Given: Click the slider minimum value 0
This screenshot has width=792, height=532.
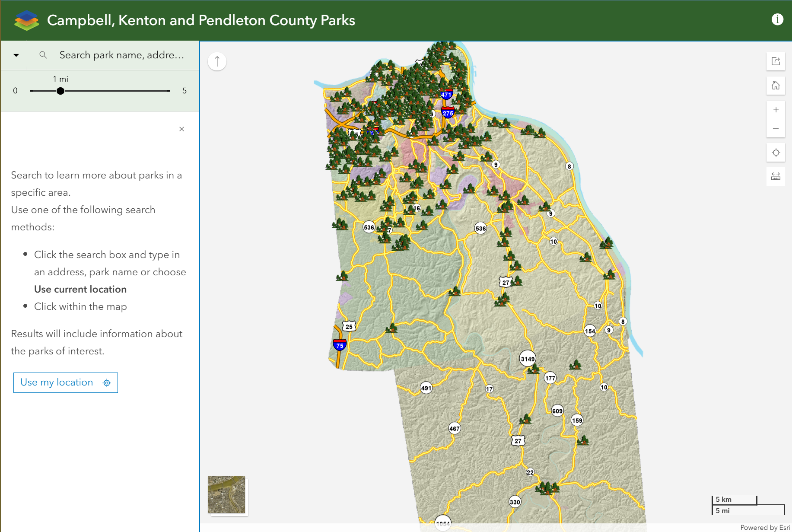Looking at the screenshot, I should [x=15, y=91].
